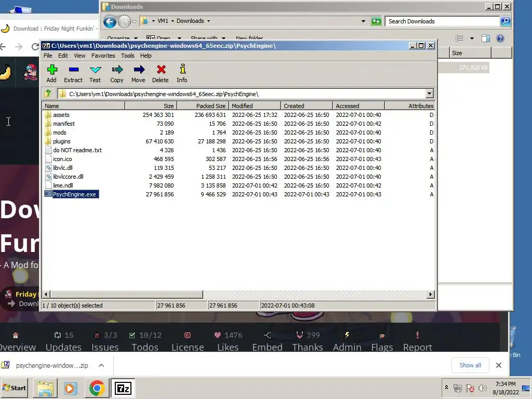Select the plugins folder

pyautogui.click(x=61, y=141)
